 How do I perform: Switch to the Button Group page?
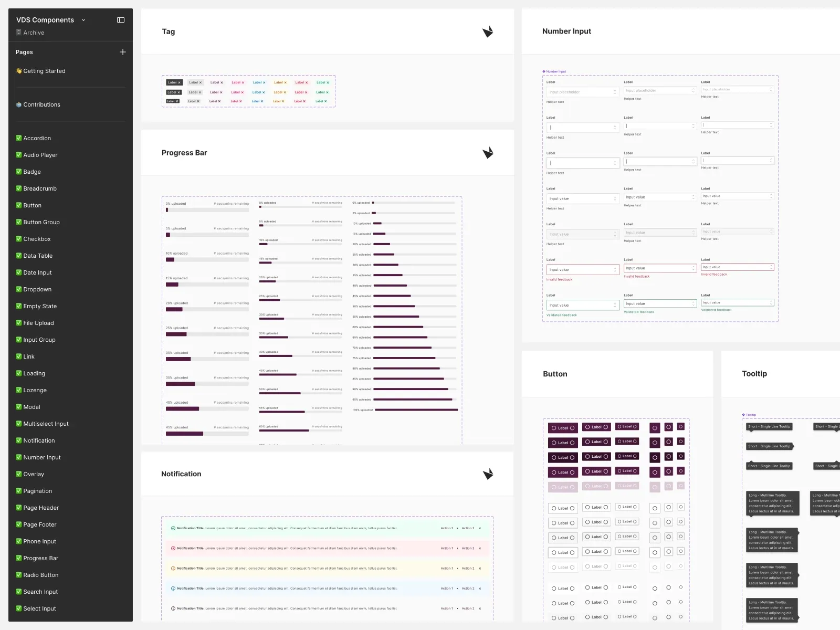click(41, 222)
